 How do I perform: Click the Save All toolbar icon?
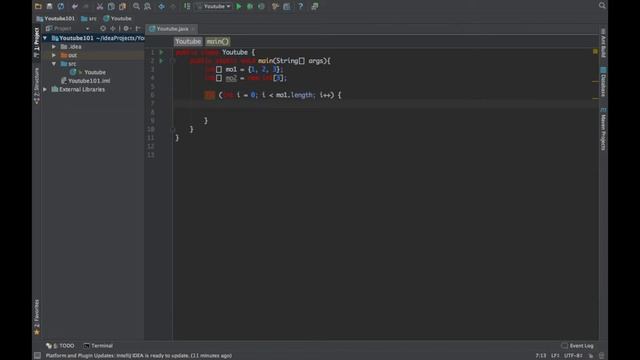tap(49, 6)
